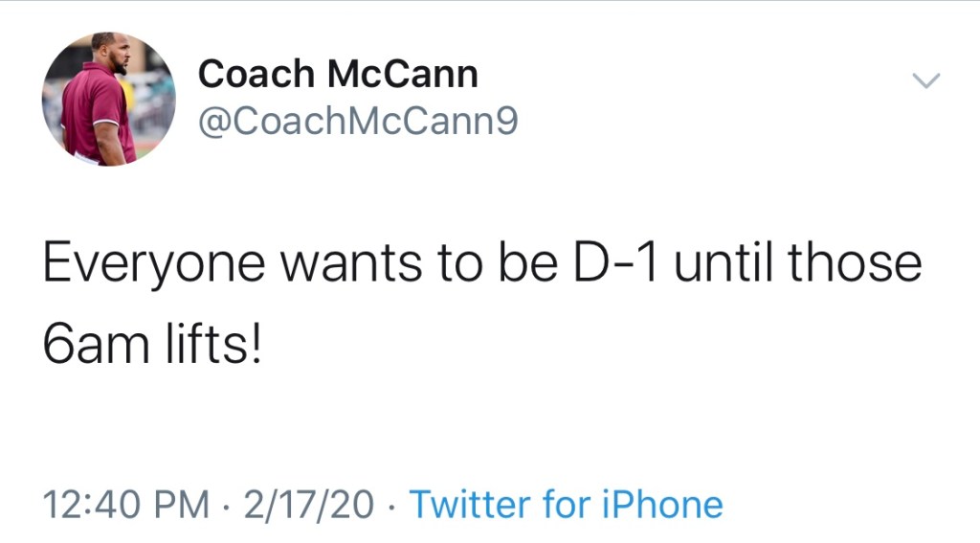Click the Coach McCann display name
The width and height of the screenshot is (980, 543).
tap(337, 74)
